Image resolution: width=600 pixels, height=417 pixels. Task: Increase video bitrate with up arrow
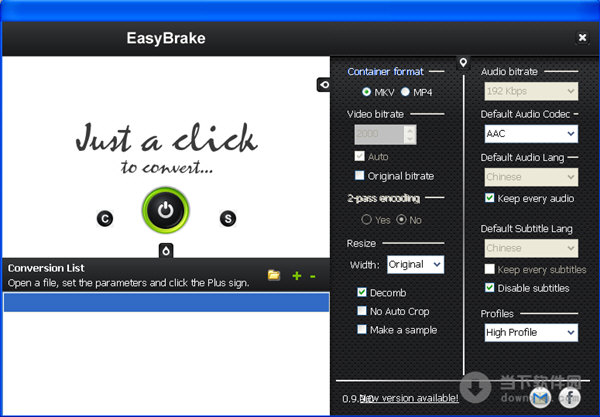[x=410, y=130]
